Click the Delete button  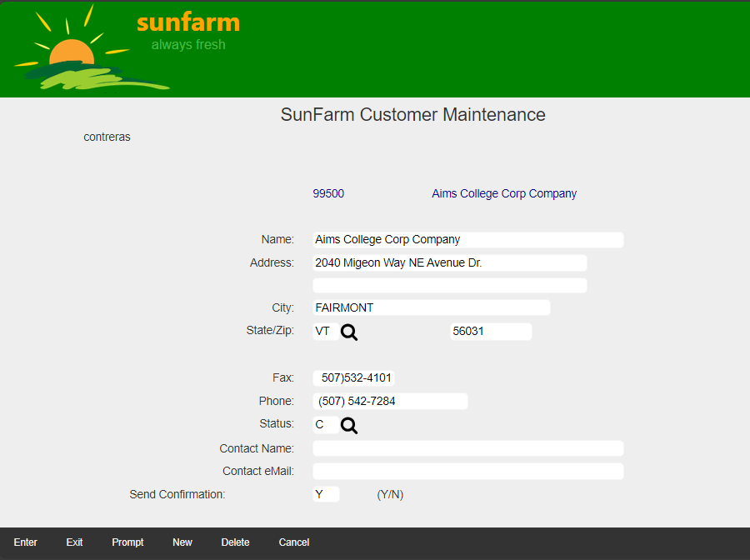[x=235, y=542]
